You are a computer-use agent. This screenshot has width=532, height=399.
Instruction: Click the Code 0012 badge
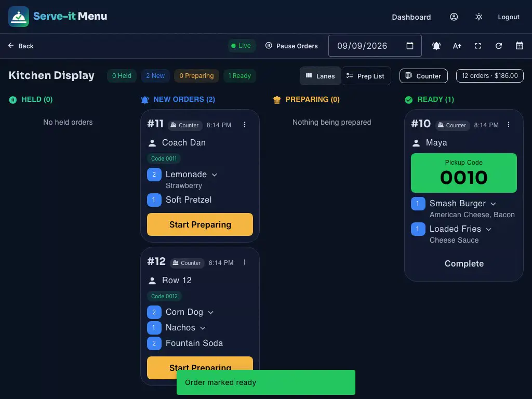[x=164, y=296]
